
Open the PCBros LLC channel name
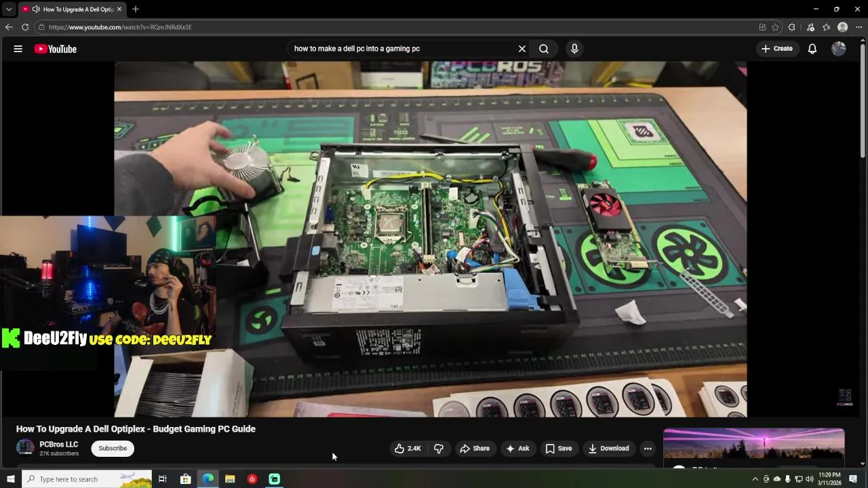coord(59,445)
